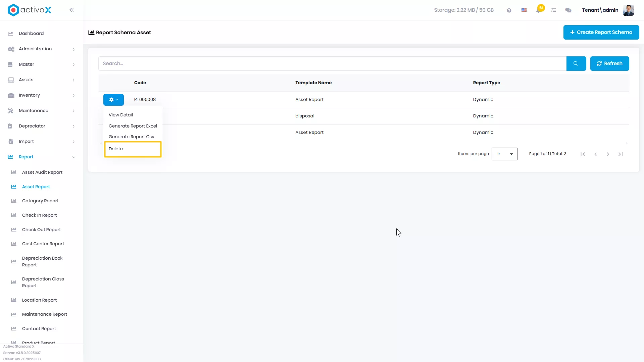The height and width of the screenshot is (362, 644).
Task: Open Check In Report
Action: tap(39, 215)
